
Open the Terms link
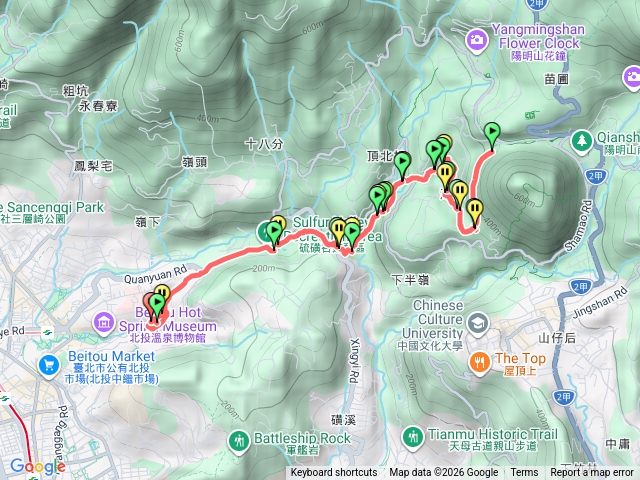click(x=524, y=473)
